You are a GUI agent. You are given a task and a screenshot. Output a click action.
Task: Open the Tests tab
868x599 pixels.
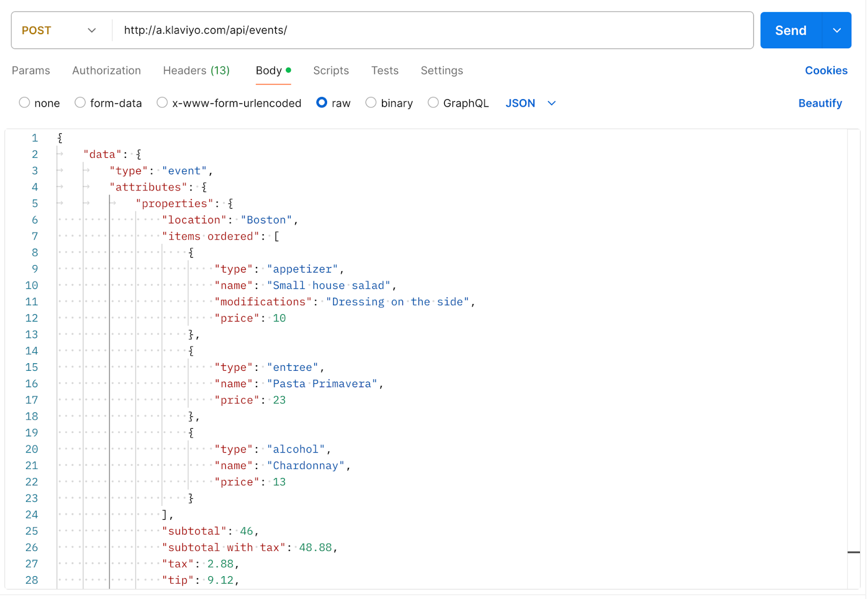pos(385,70)
